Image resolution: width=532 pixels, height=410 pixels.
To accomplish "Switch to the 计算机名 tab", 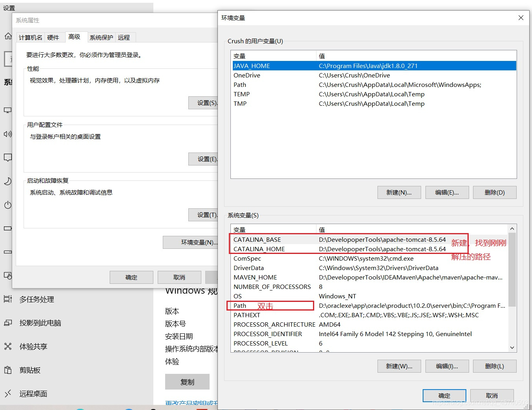I will [31, 37].
